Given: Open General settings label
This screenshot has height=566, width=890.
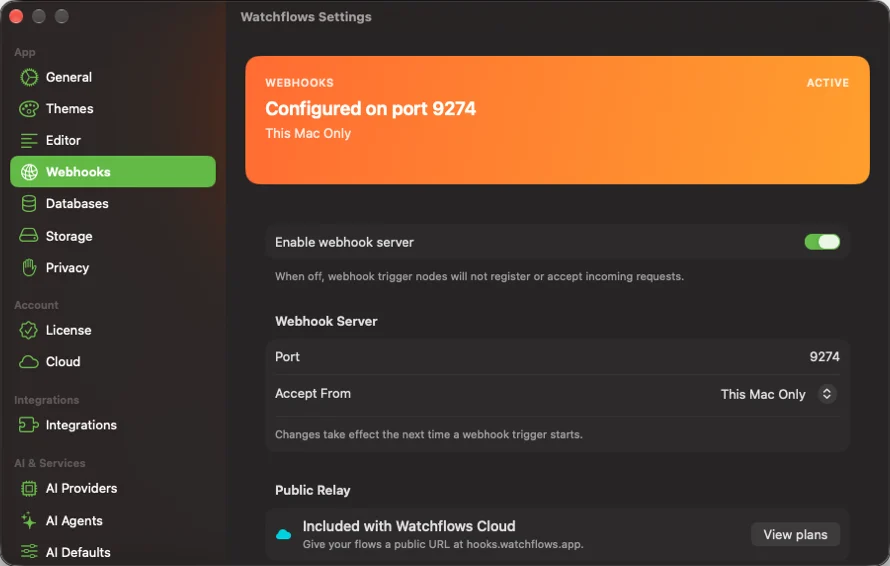Looking at the screenshot, I should point(69,77).
